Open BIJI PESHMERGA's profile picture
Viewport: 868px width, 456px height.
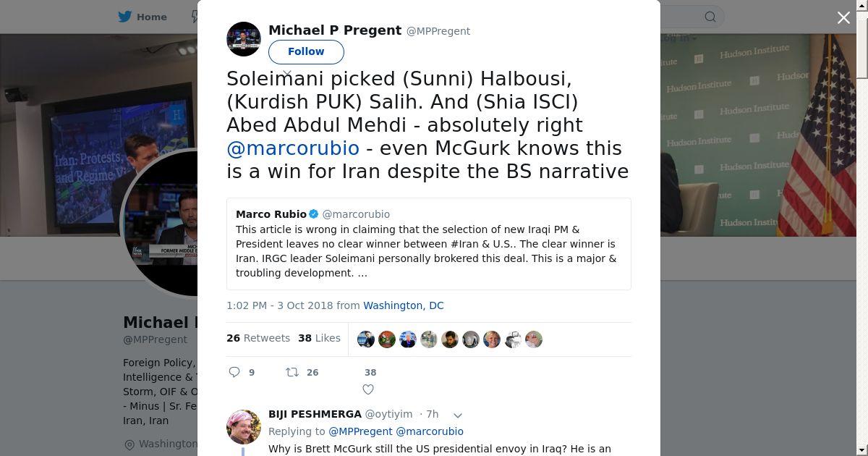(x=244, y=426)
